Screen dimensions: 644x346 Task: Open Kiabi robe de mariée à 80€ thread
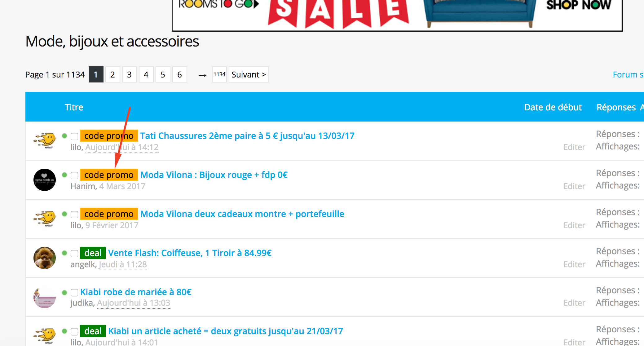point(136,292)
